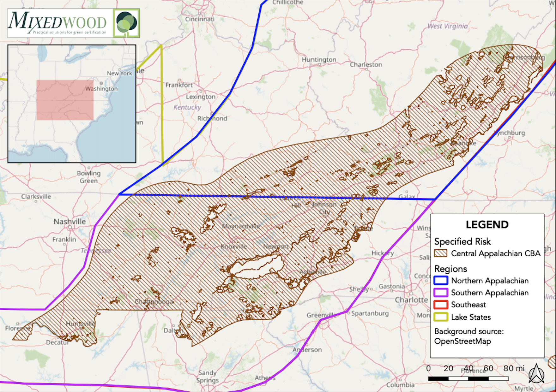Viewport: 556px width, 392px height.
Task: Click the Maynardville town label
Action: 241,226
